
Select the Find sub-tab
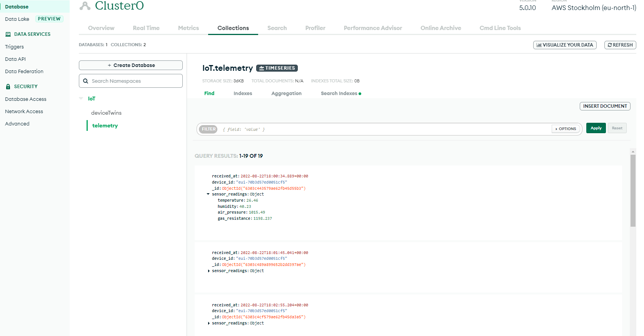(209, 94)
